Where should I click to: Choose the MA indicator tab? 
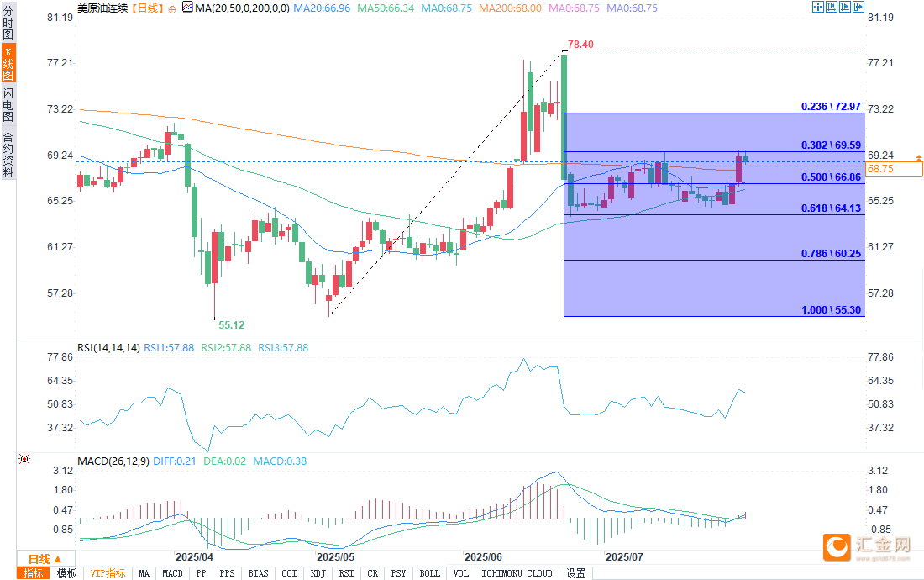(x=144, y=573)
